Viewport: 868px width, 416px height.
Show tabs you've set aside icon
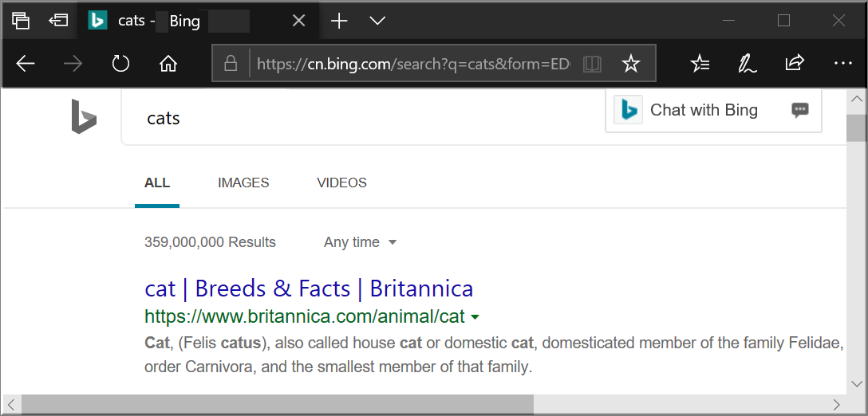(21, 21)
